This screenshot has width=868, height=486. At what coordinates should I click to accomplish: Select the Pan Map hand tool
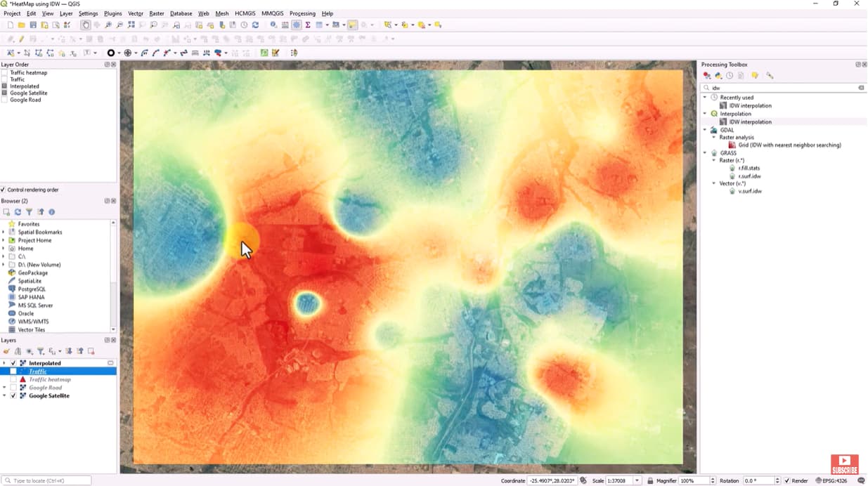point(86,25)
